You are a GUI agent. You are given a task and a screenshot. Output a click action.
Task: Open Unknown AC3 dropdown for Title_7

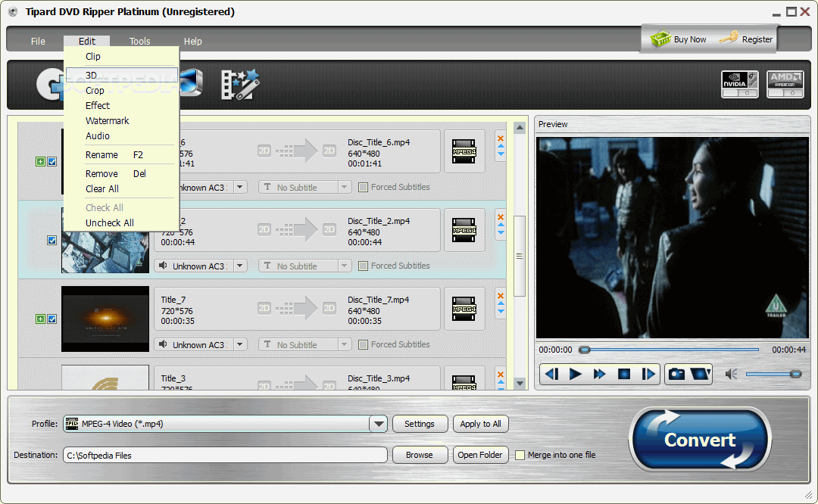click(240, 344)
